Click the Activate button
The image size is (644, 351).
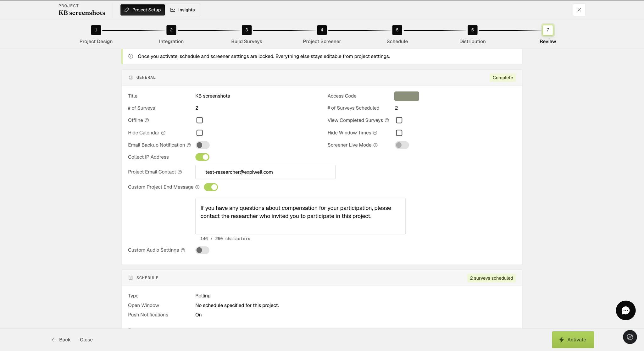coord(573,340)
